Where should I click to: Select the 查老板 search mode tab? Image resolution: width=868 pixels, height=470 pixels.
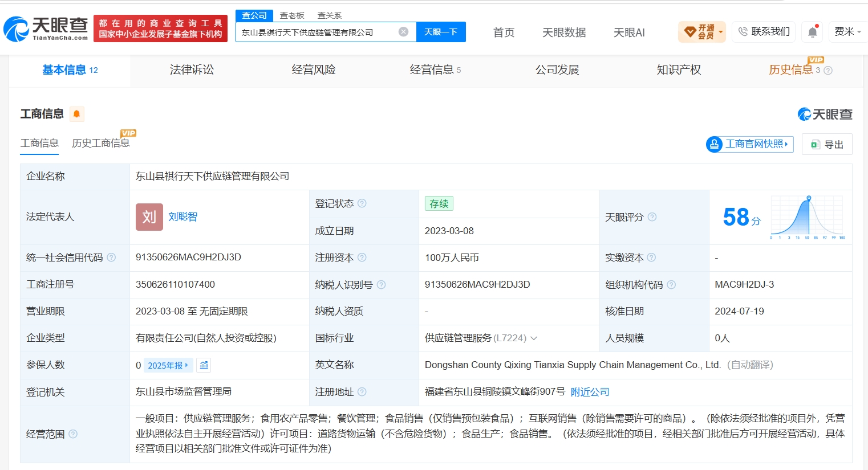point(292,15)
